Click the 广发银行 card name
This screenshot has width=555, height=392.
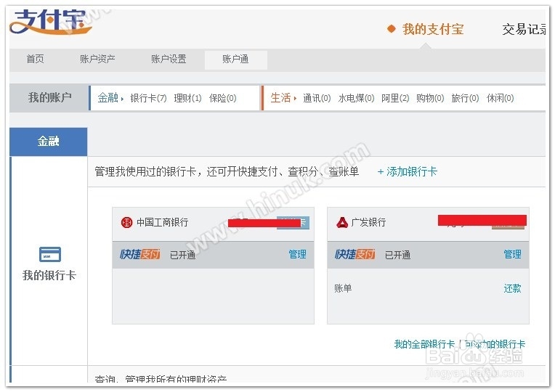(x=368, y=223)
